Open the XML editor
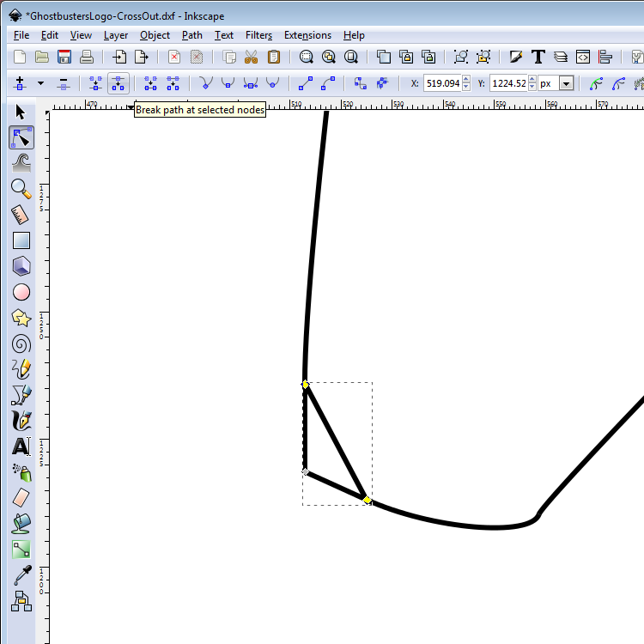This screenshot has height=644, width=644. point(583,57)
